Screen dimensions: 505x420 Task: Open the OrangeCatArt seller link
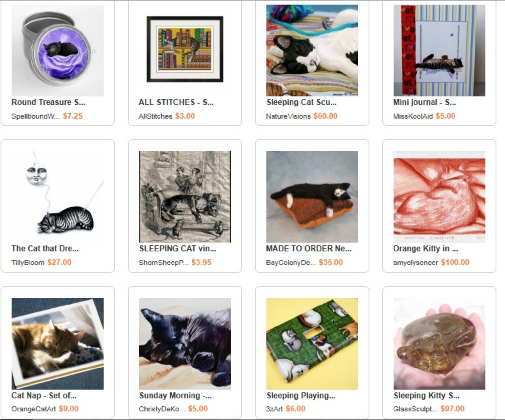coord(34,409)
